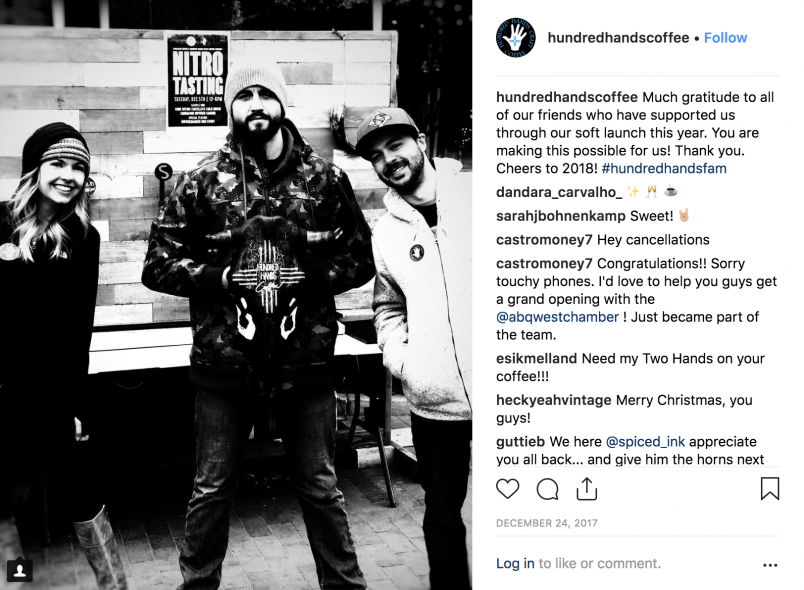The height and width of the screenshot is (590, 804).
Task: Open hundredhandscoffee username in header
Action: 618,38
